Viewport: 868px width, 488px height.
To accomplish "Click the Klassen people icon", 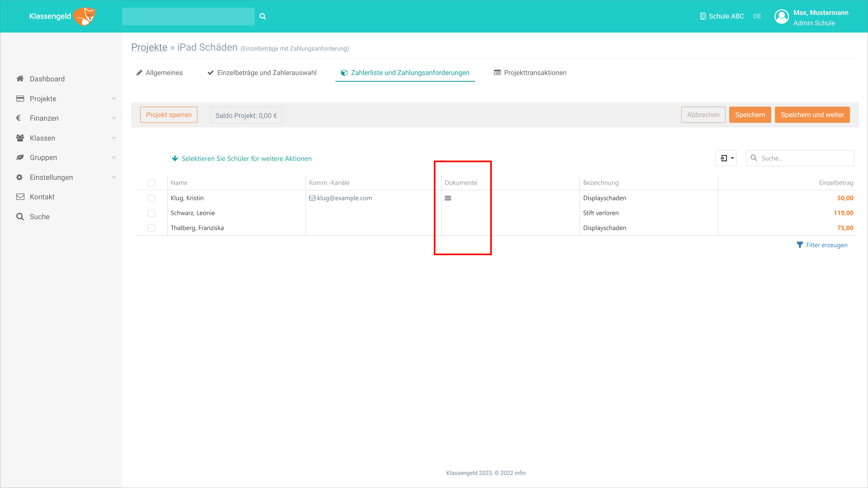I will pyautogui.click(x=20, y=138).
